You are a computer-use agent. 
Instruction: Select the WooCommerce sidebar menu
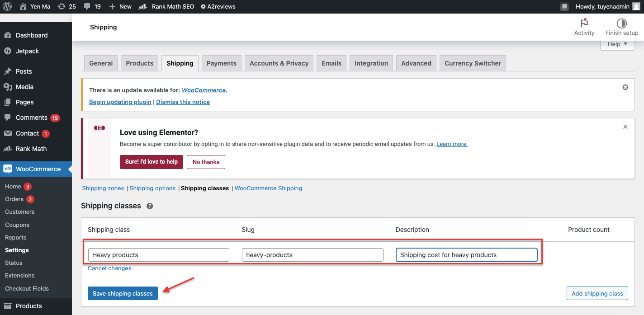pyautogui.click(x=36, y=169)
